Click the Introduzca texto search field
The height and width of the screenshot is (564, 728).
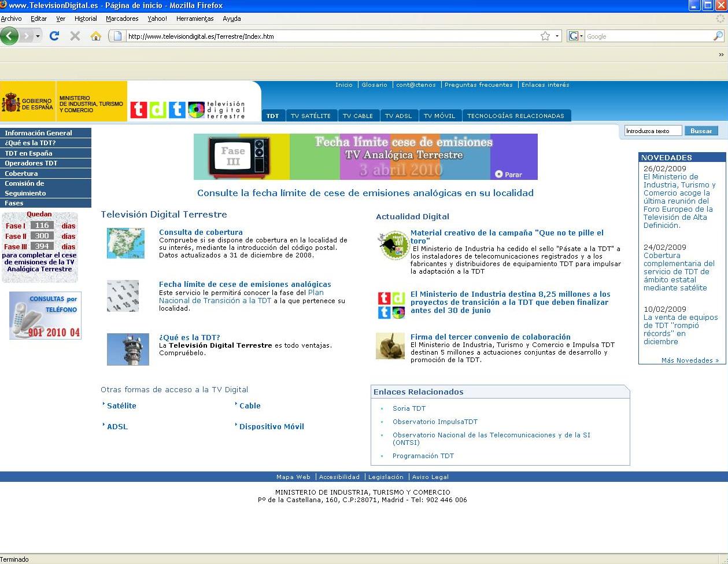[x=653, y=131]
